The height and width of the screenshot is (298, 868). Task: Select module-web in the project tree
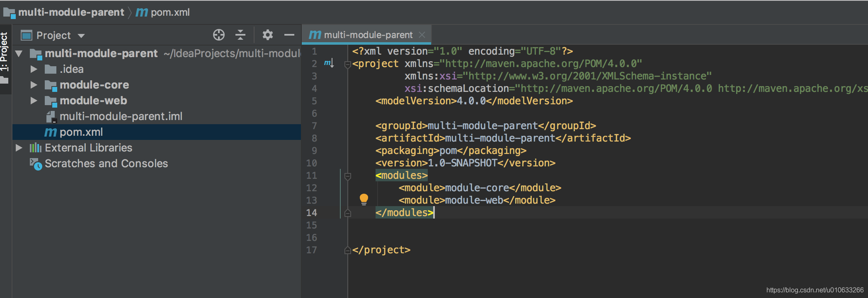(x=157, y=101)
